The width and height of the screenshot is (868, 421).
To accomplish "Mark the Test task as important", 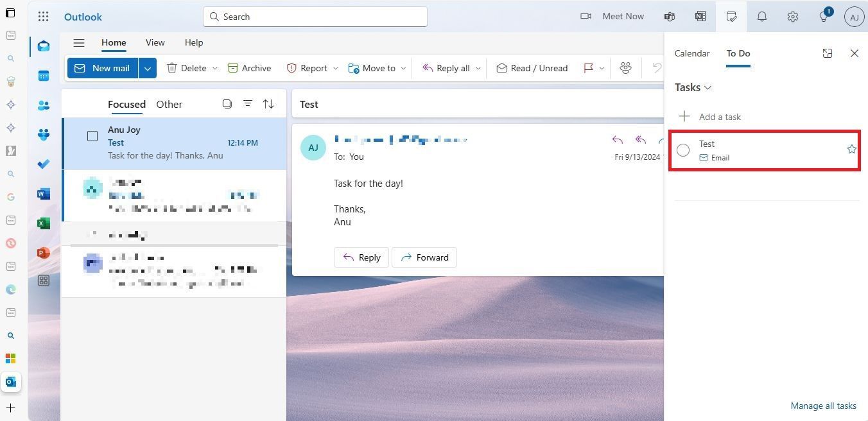I will (851, 150).
